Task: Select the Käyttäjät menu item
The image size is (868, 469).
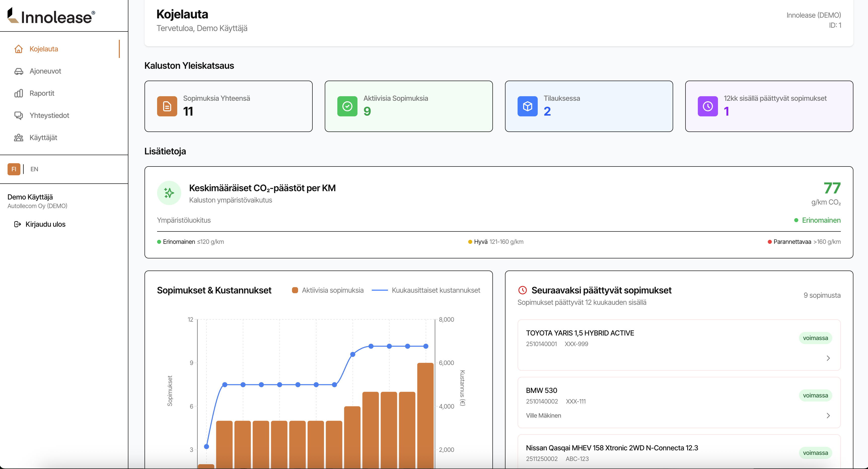Action: [63, 138]
